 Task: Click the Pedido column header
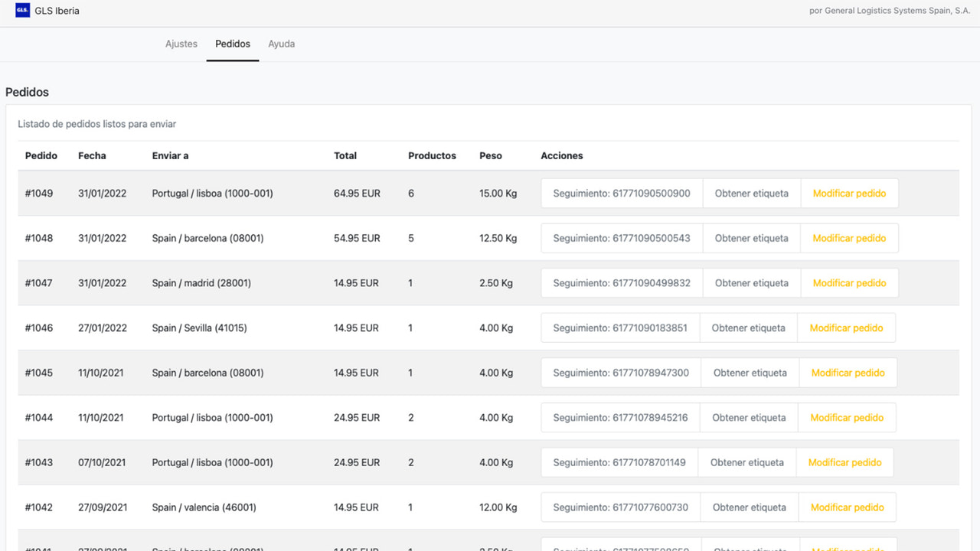click(x=40, y=155)
